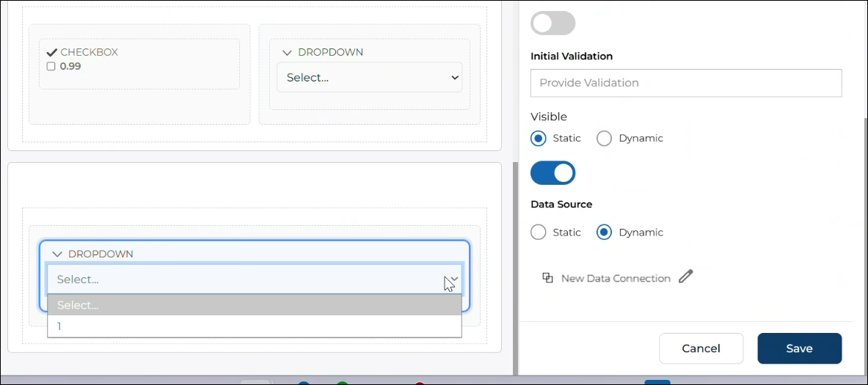The image size is (868, 385).
Task: Click the CHECKBOX field label
Action: 89,53
